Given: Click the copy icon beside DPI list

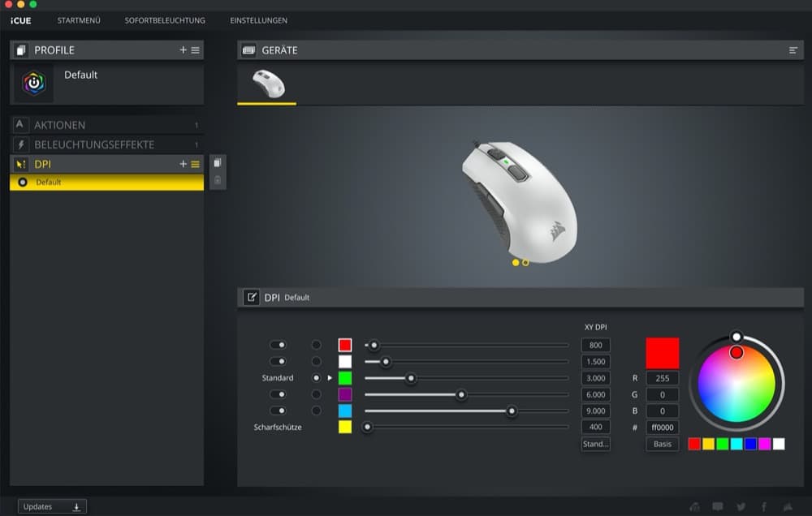Looking at the screenshot, I should tap(218, 162).
